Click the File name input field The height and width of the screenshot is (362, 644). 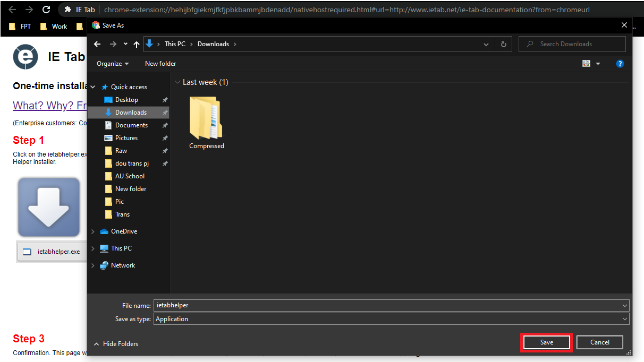[x=386, y=305]
